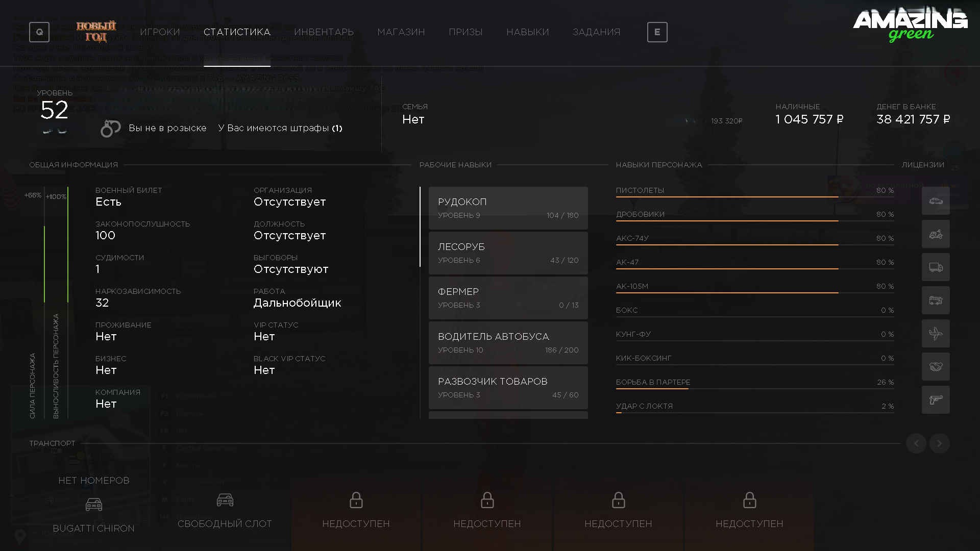Click the airplane license icon

(936, 334)
